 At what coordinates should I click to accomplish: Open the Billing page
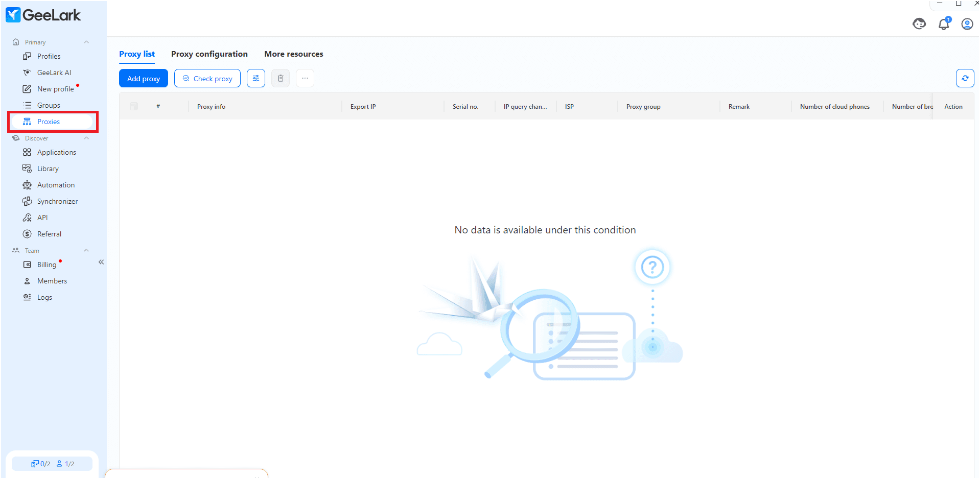click(x=46, y=265)
